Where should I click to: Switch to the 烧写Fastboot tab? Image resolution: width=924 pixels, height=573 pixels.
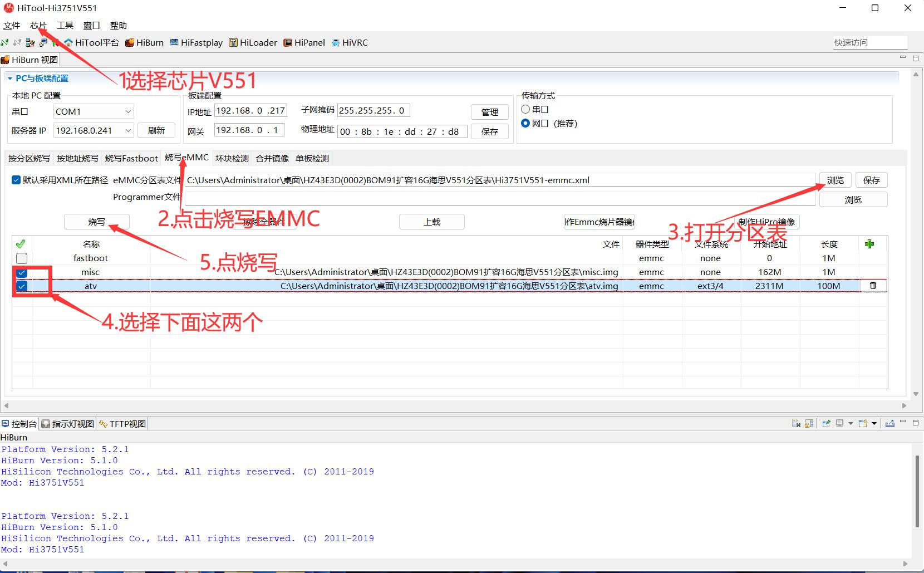tap(131, 159)
